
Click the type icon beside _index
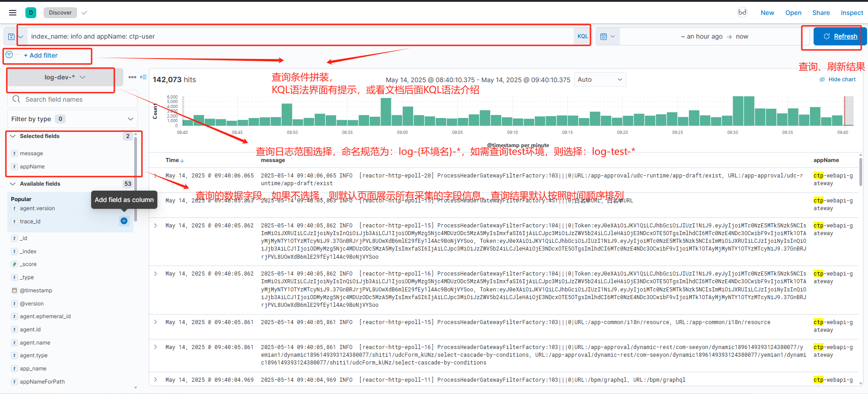click(x=15, y=251)
